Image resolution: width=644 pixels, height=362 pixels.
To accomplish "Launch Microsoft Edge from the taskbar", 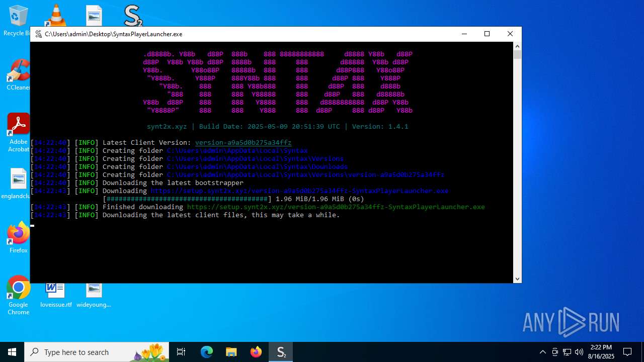I will pyautogui.click(x=207, y=352).
